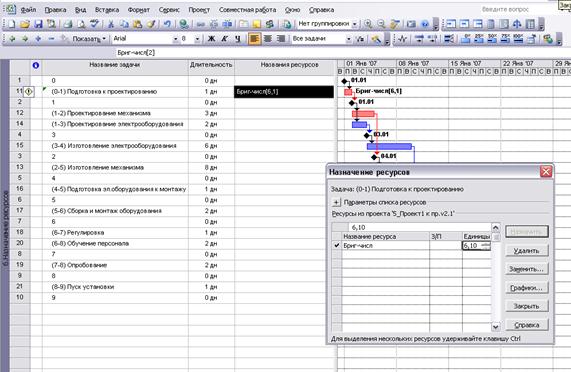Click the Закрыть button
Image resolution: width=571 pixels, height=372 pixels.
tap(527, 306)
